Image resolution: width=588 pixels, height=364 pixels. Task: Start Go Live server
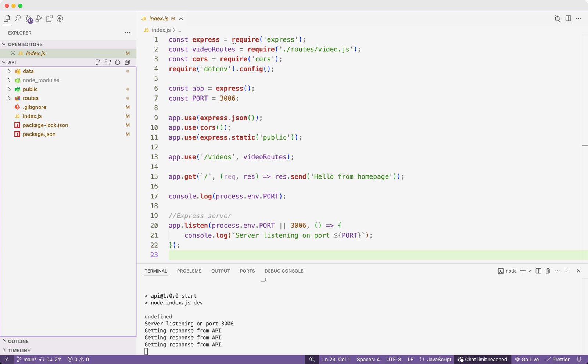527,360
